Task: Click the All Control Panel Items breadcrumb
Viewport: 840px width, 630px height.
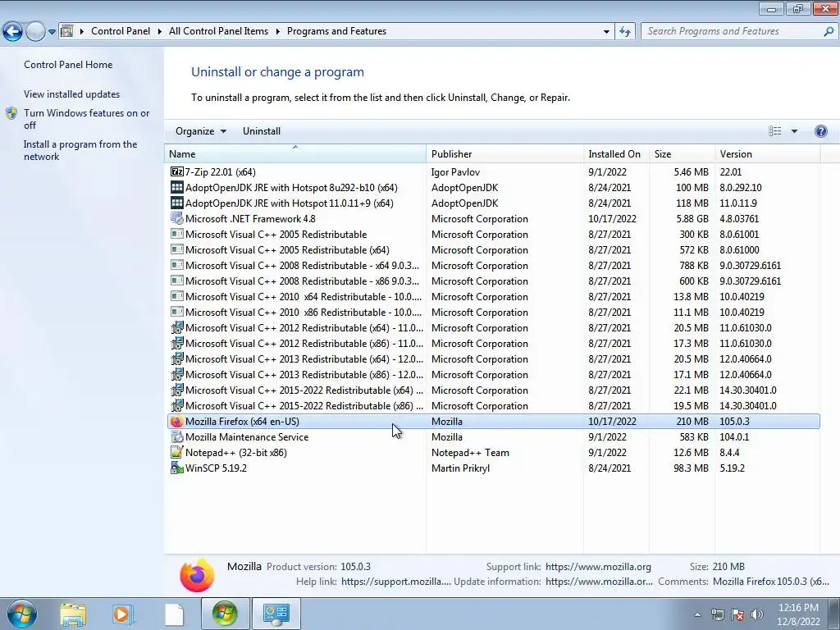Action: [x=218, y=31]
